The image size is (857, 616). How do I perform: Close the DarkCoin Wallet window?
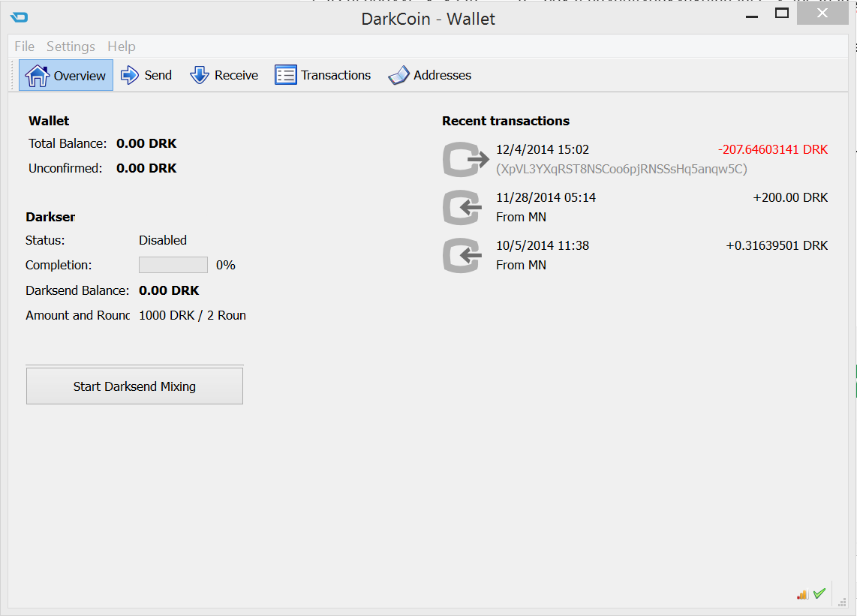click(822, 13)
